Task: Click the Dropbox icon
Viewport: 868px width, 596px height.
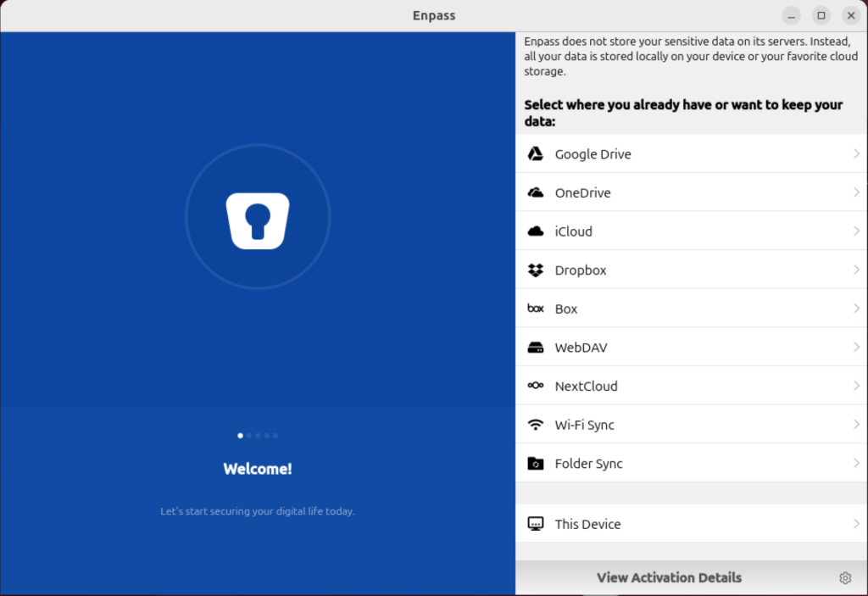Action: pos(535,270)
